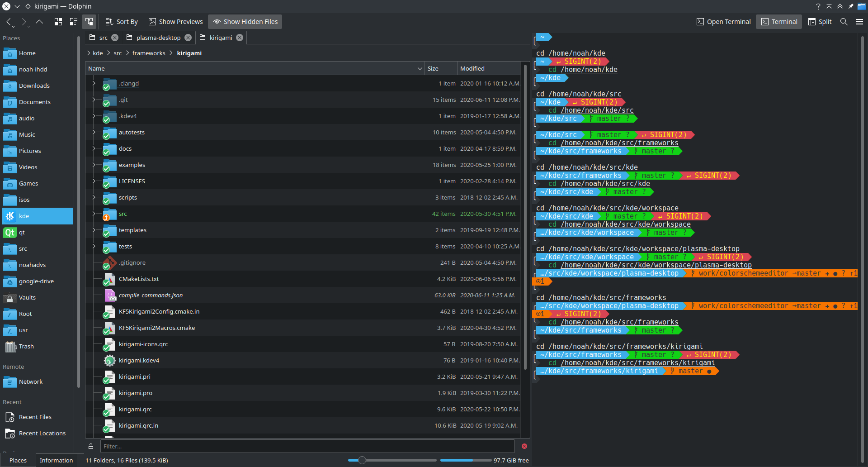Navigate to src in breadcrumb
Viewport: 868px width, 467px height.
point(118,53)
